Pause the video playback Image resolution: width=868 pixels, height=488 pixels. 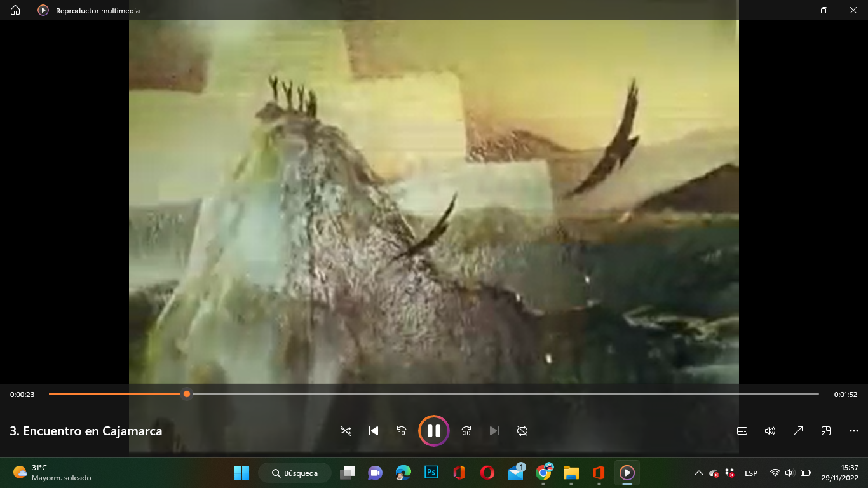[x=434, y=431]
